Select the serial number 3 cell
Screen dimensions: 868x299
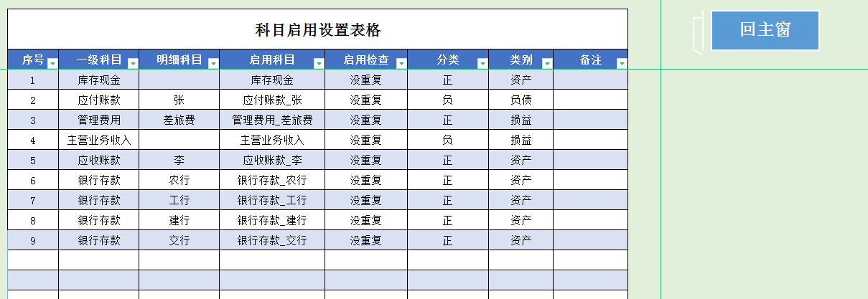33,120
